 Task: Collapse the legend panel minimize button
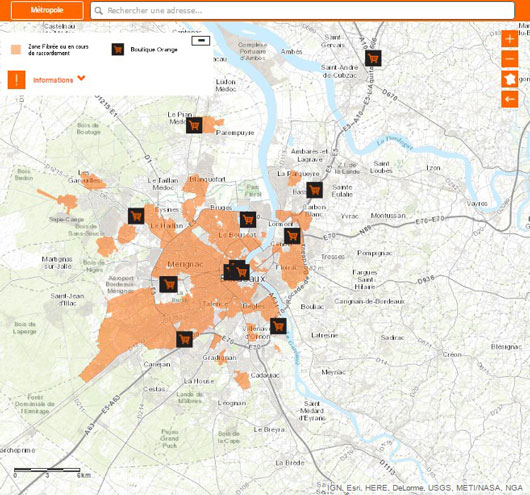(201, 41)
